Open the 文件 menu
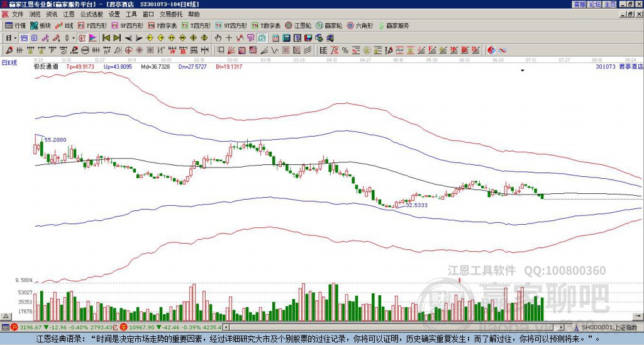Screen dimensions: 644x345 18,14
